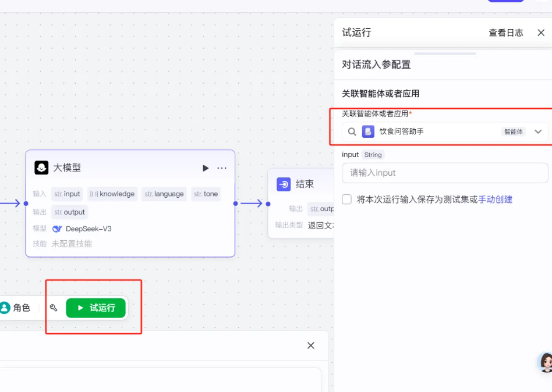
Task: Click the 饮食问答助手 agent icon
Action: tap(368, 132)
